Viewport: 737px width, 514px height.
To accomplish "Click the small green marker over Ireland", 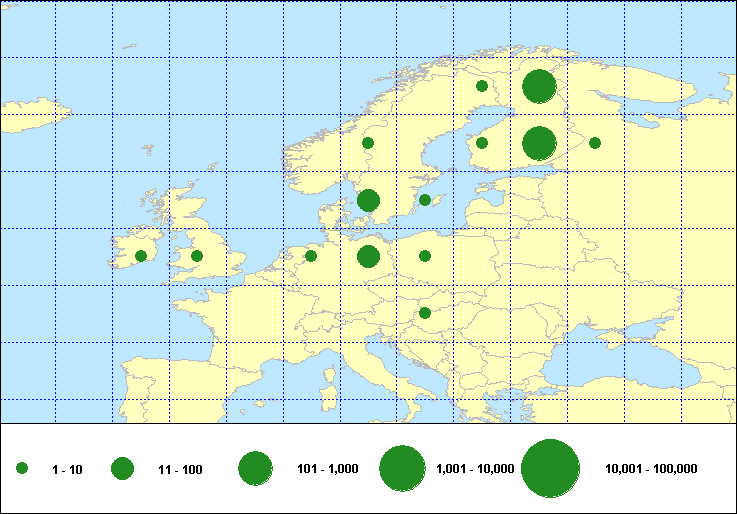I will (x=141, y=256).
